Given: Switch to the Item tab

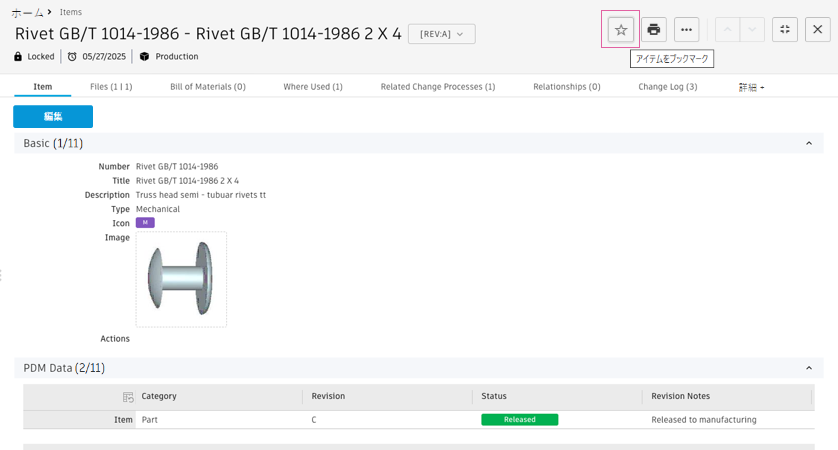Looking at the screenshot, I should 43,87.
